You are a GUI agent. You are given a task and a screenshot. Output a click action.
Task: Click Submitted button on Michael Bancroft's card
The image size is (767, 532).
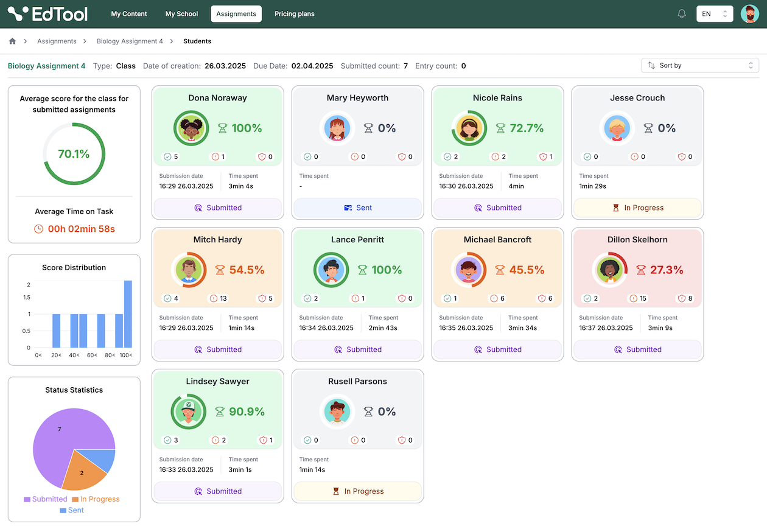(x=498, y=349)
